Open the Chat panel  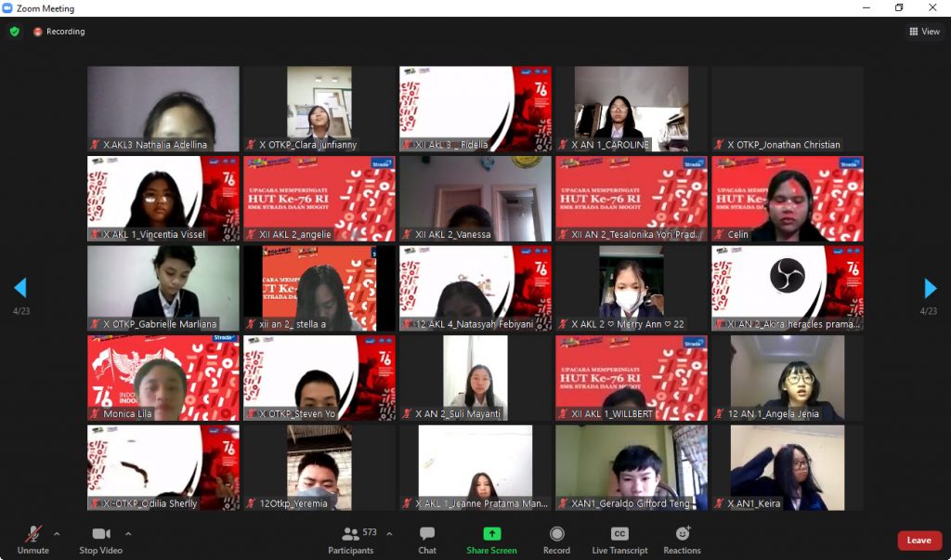coord(427,539)
